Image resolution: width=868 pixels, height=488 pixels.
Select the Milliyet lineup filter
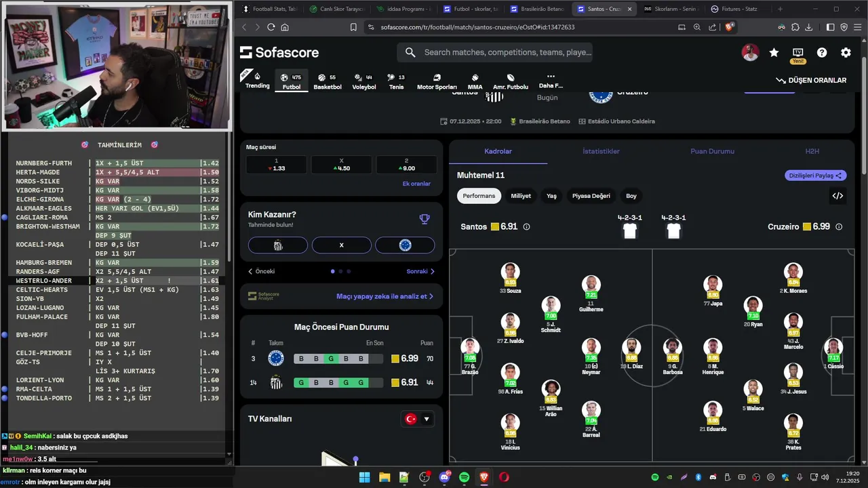click(521, 196)
